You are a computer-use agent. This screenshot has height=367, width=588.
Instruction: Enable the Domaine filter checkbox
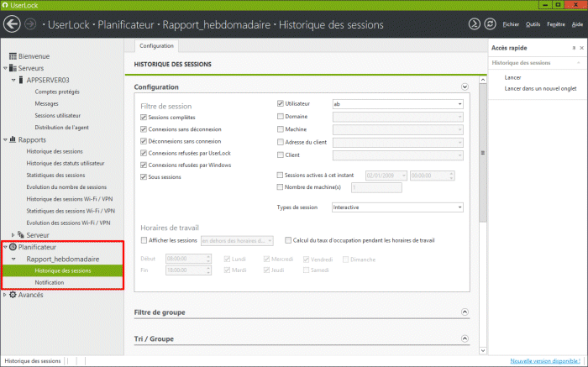(280, 116)
